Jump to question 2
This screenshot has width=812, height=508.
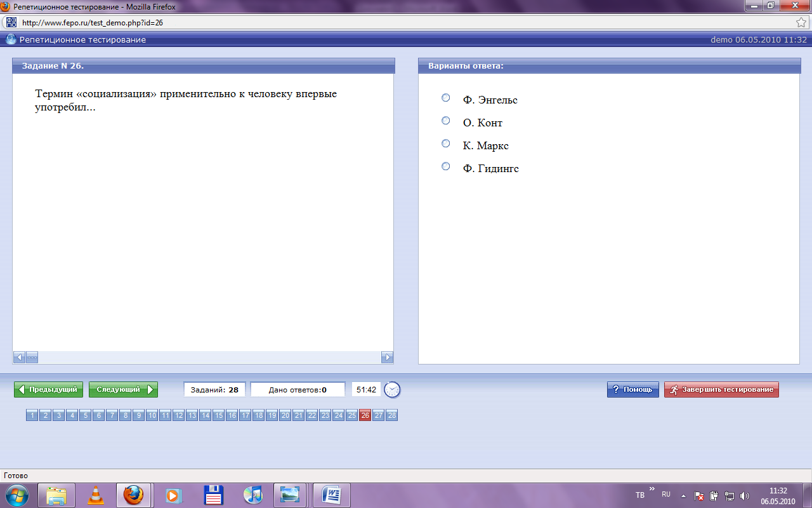pos(45,415)
